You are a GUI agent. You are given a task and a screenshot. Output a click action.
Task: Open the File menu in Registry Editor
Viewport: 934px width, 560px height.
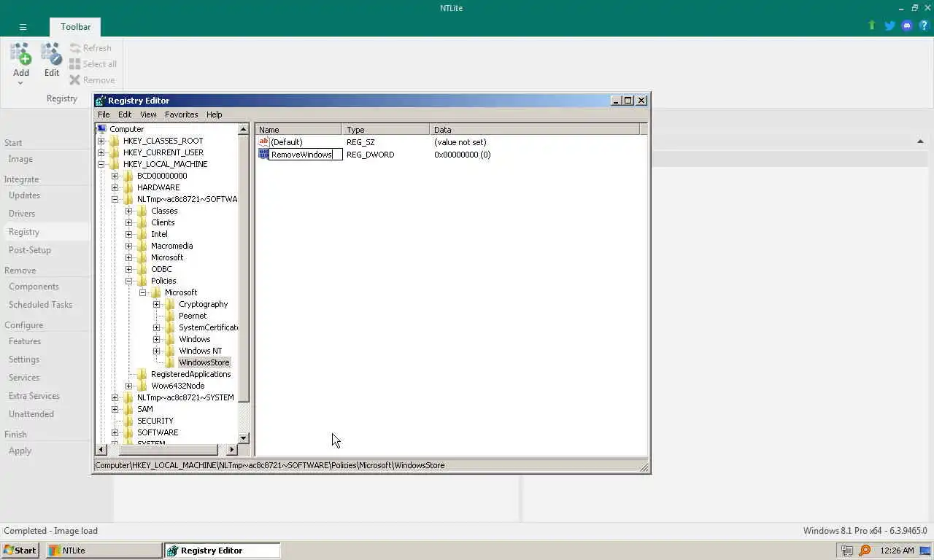click(104, 114)
